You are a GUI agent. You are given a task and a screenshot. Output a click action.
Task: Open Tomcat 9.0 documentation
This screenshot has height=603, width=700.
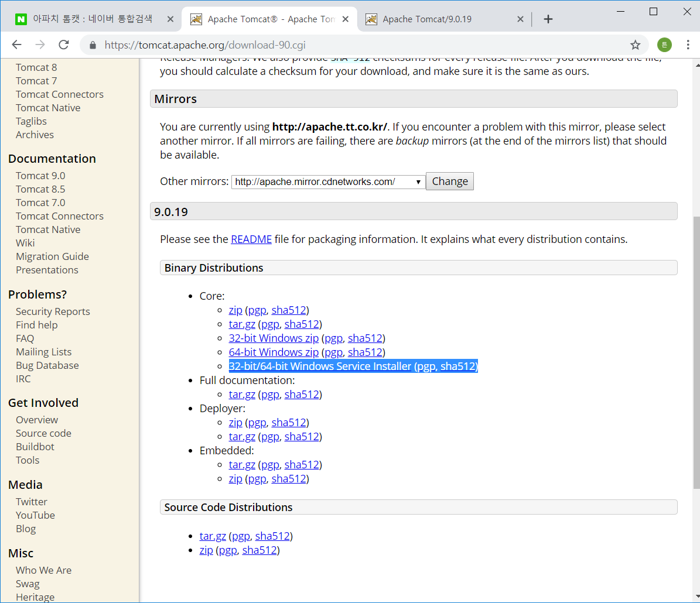[40, 176]
